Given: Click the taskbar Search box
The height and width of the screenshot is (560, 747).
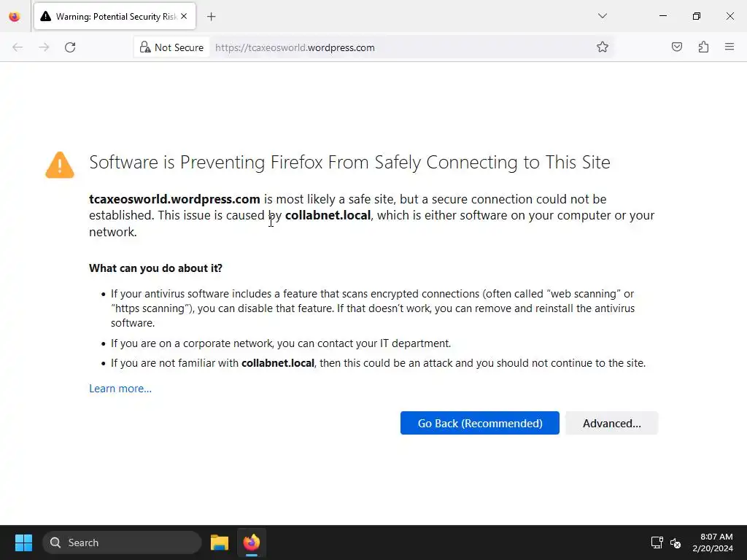Looking at the screenshot, I should 122,542.
